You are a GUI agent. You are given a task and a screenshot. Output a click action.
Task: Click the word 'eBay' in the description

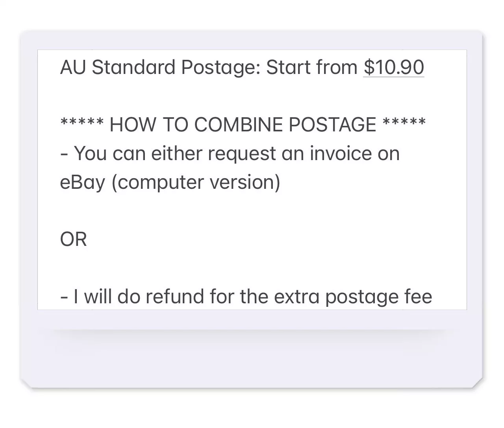coord(83,183)
